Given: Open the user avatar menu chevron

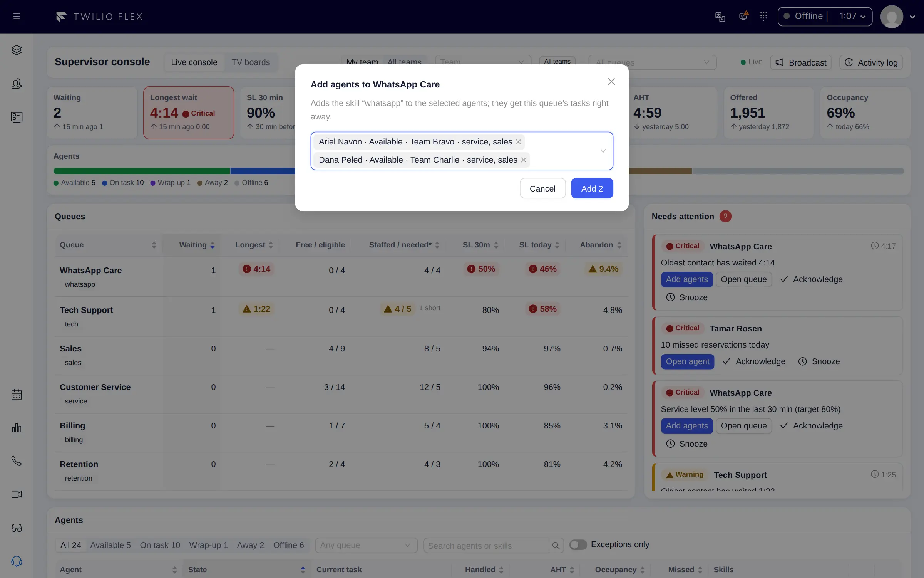Looking at the screenshot, I should (x=912, y=17).
